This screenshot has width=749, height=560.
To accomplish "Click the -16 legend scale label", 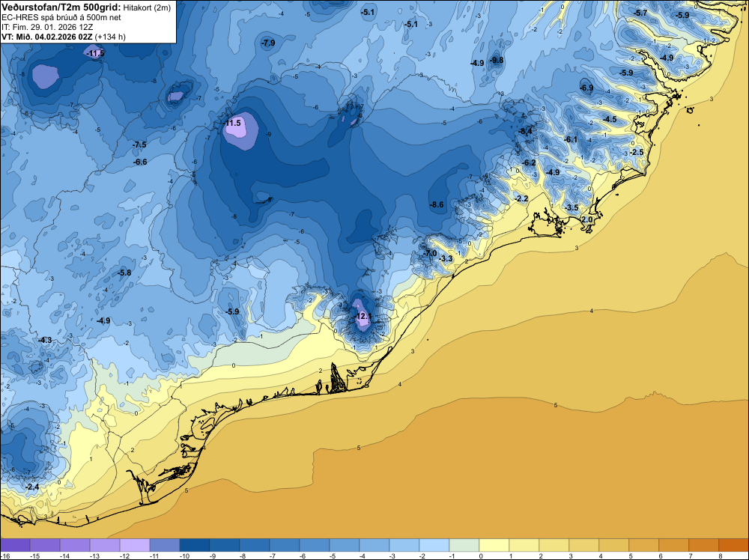I will pos(4,556).
